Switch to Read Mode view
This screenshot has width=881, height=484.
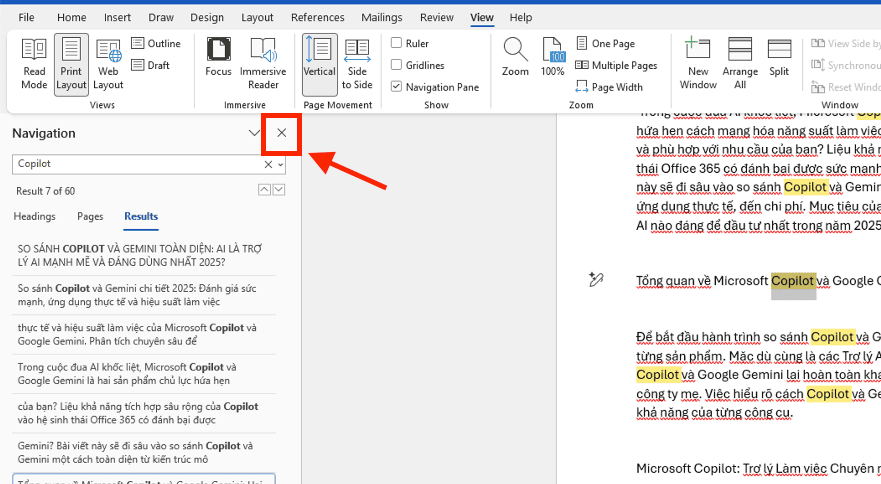pyautogui.click(x=34, y=64)
